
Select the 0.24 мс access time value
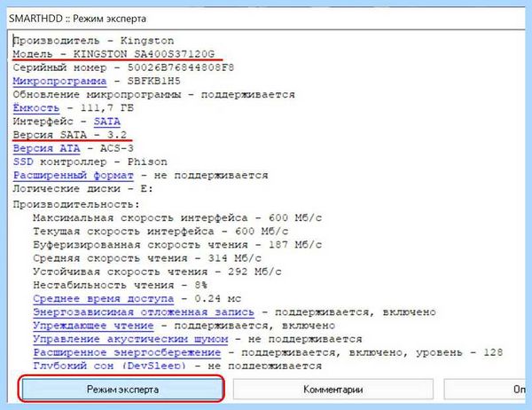point(218,298)
